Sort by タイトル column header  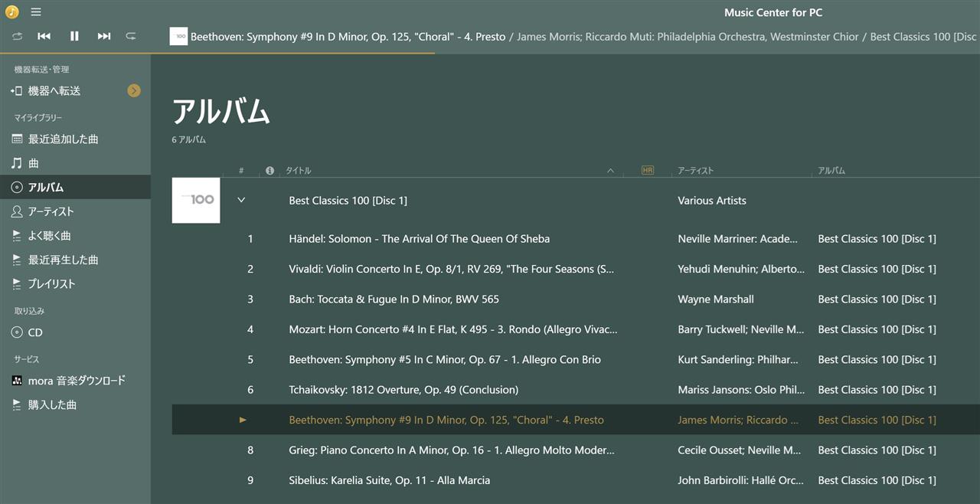point(299,171)
